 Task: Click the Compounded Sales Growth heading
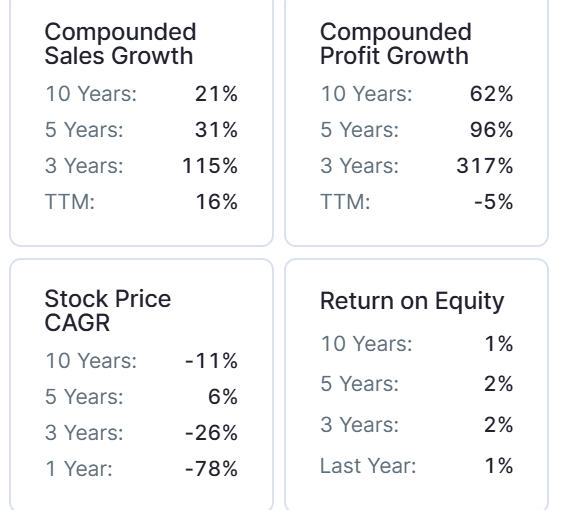pyautogui.click(x=120, y=44)
